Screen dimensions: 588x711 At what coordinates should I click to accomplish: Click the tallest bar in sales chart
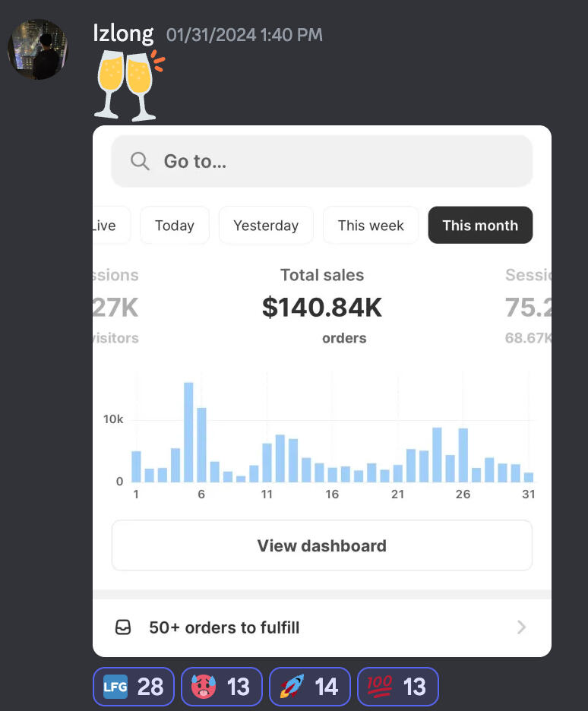tap(188, 432)
